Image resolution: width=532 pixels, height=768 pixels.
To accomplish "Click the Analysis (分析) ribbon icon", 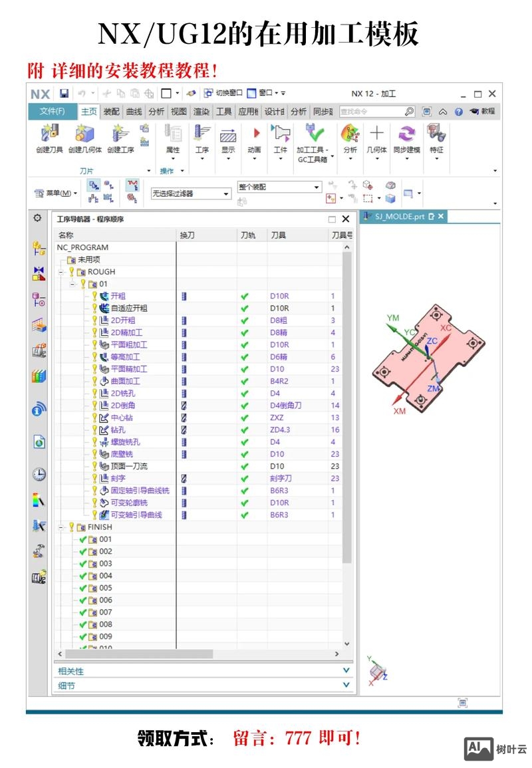I will [350, 134].
